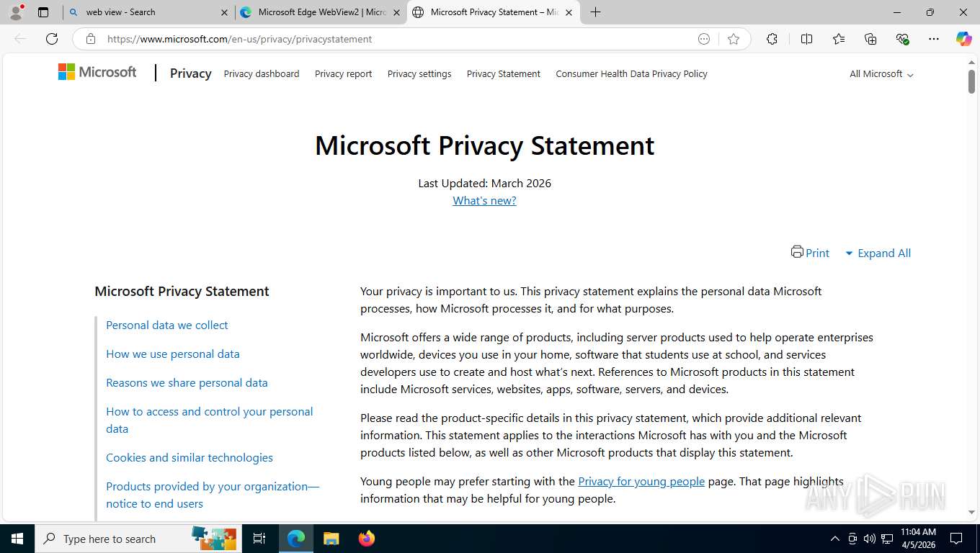Open the Collections icon
The image size is (980, 553).
[870, 39]
